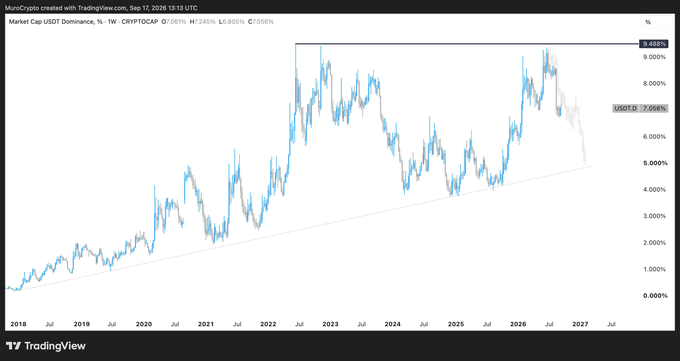This screenshot has width=680, height=361.
Task: Select the horizontal resistance line at 9.488%
Action: (466, 44)
